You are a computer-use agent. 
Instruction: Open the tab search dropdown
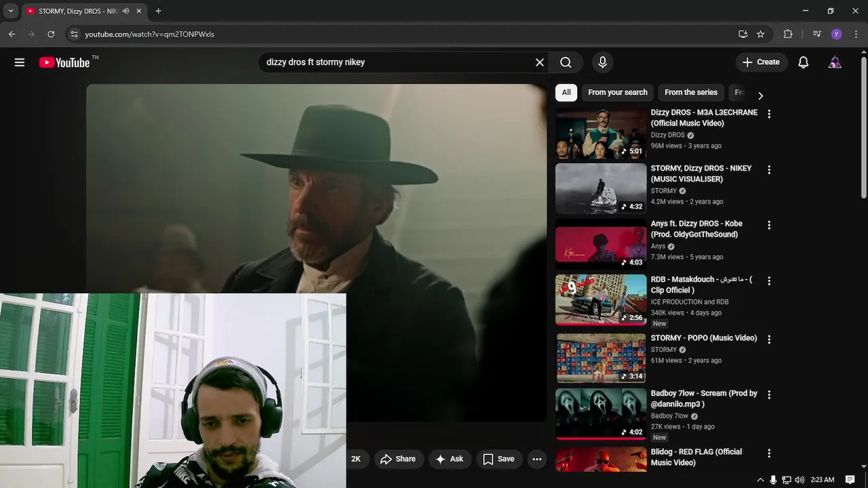click(x=11, y=11)
